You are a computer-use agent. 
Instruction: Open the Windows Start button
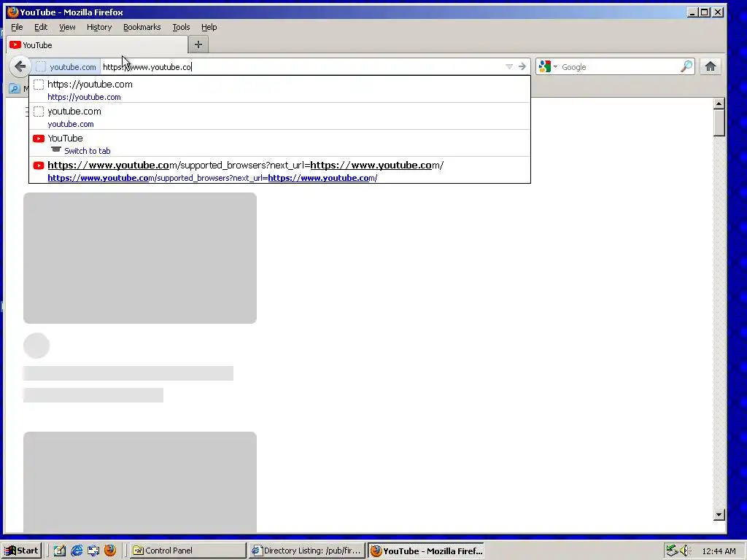(21, 551)
